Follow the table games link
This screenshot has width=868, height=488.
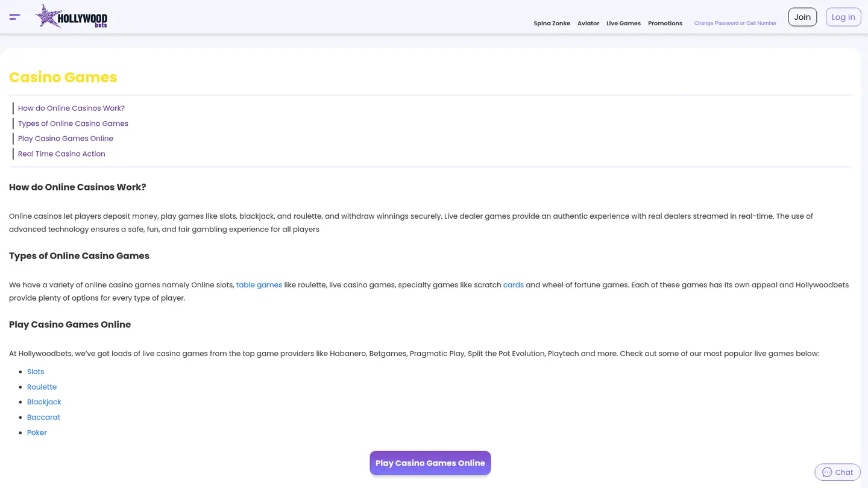259,285
